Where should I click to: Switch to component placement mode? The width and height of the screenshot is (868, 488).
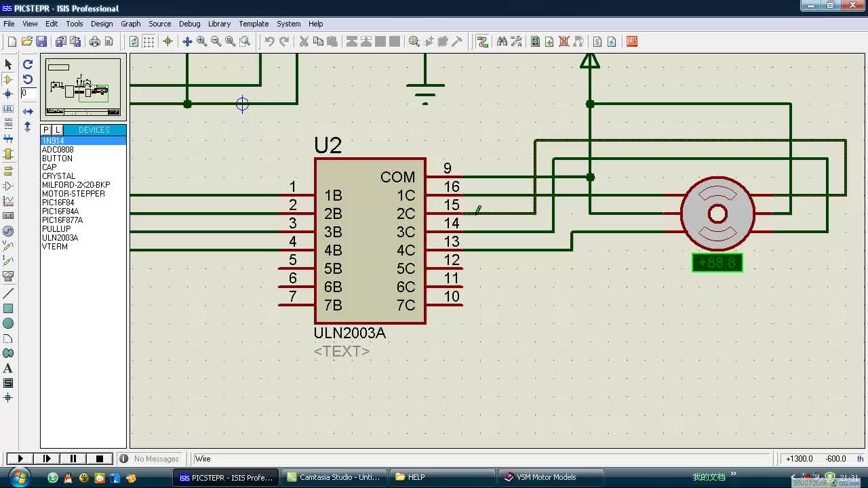click(8, 79)
